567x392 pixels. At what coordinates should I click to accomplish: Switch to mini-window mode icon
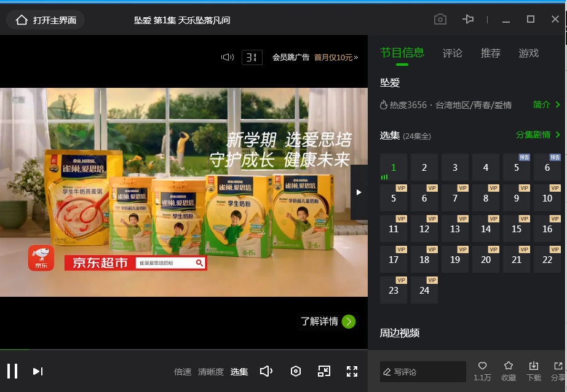pos(324,371)
